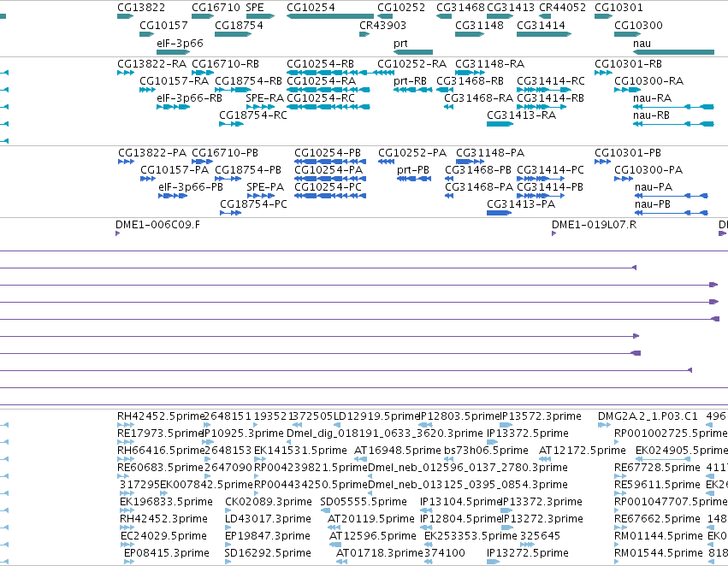Click EST SD16292.5prime label
Viewport: 728px width, 566px height.
268,553
